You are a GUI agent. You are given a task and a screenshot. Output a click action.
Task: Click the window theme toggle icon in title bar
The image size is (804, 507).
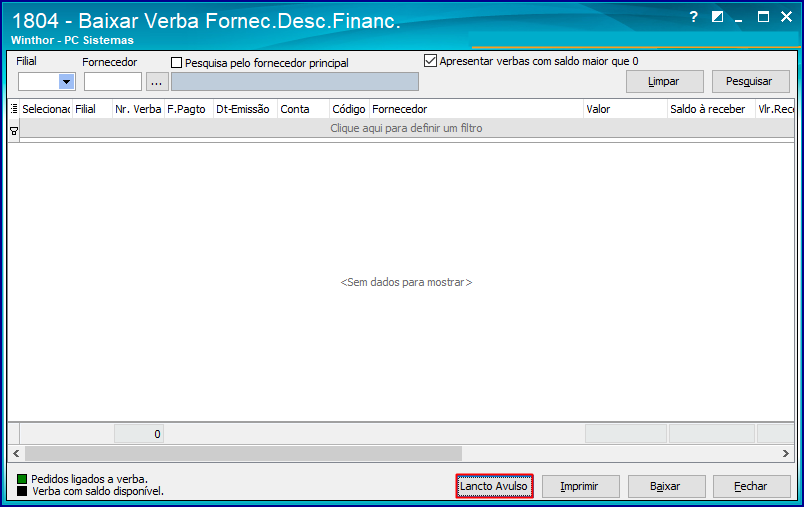717,17
